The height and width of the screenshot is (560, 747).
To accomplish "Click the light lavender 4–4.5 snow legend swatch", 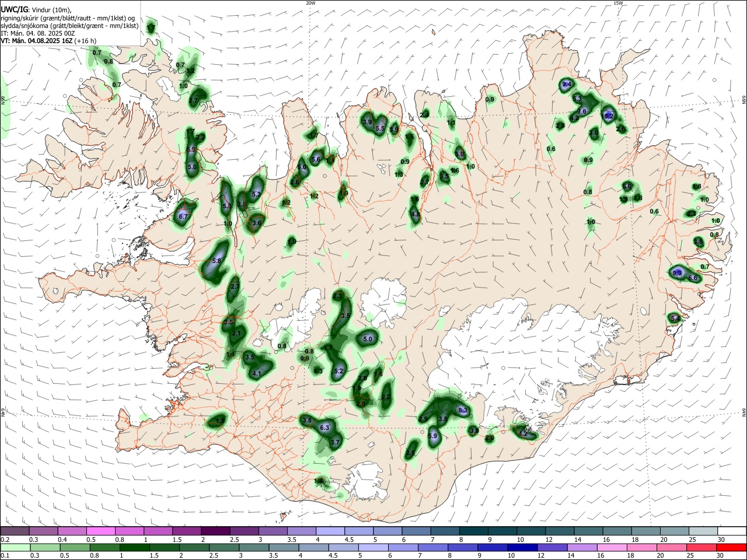I will tap(329, 531).
